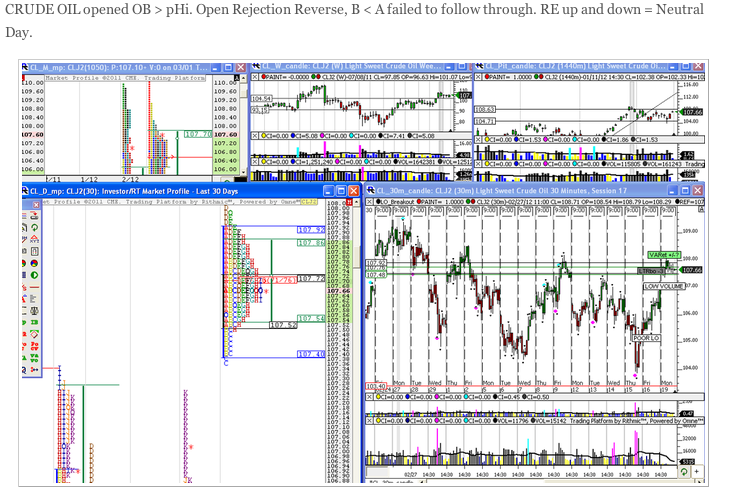Image resolution: width=731 pixels, height=496 pixels.
Task: Close the floating drawing toolbar in CL_D_mp
Action: coord(36,205)
